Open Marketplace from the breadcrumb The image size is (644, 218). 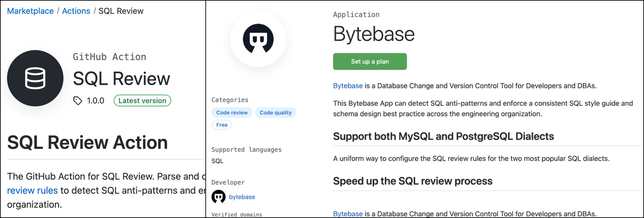click(30, 11)
